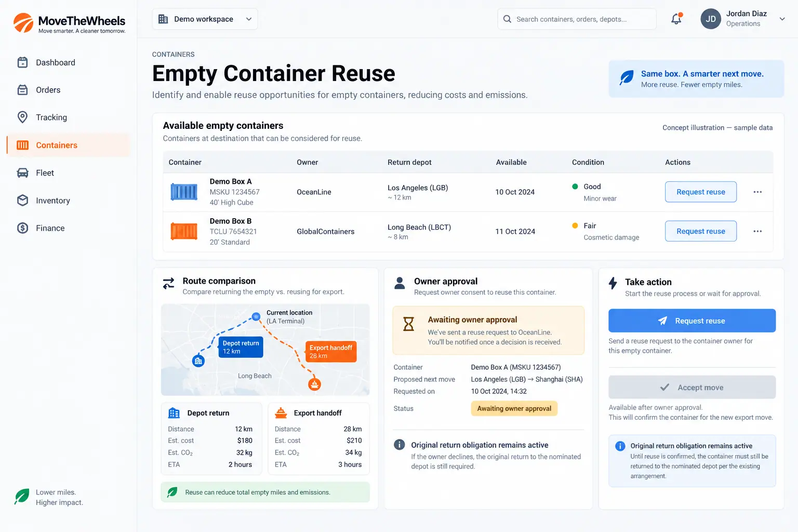Image resolution: width=798 pixels, height=532 pixels.
Task: Focus the search containers input field
Action: coord(577,19)
